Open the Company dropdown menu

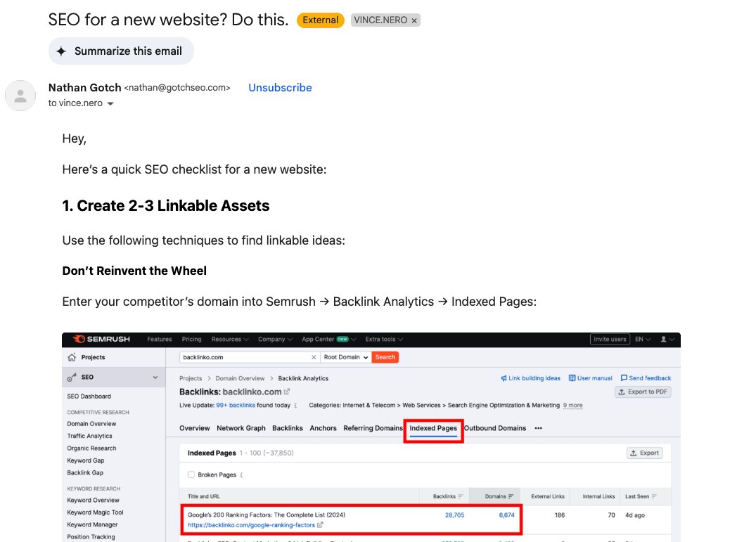coord(275,339)
